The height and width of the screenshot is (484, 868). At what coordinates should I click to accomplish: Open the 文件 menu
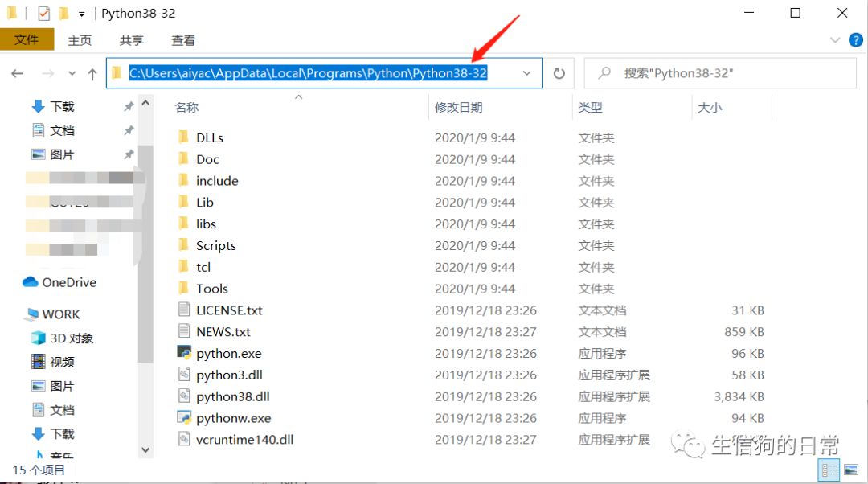point(27,40)
